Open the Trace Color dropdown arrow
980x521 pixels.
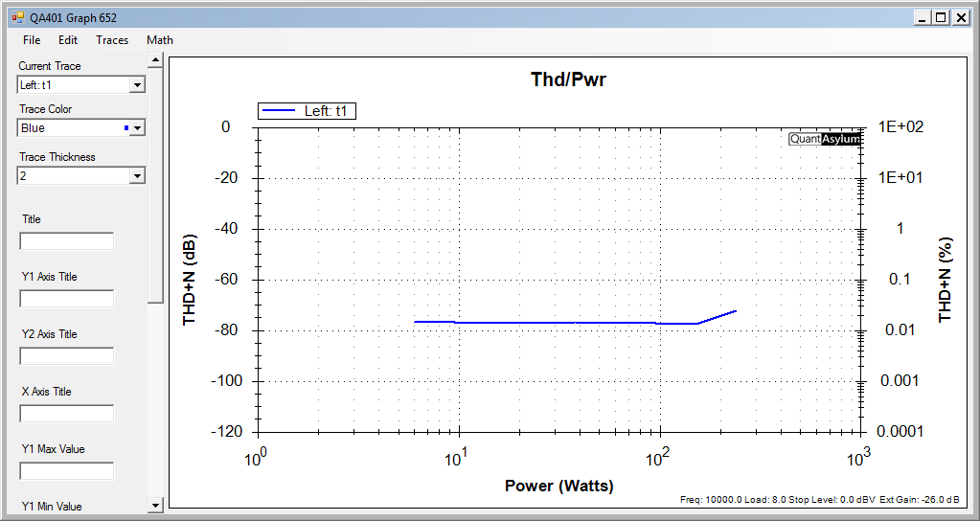(x=138, y=128)
